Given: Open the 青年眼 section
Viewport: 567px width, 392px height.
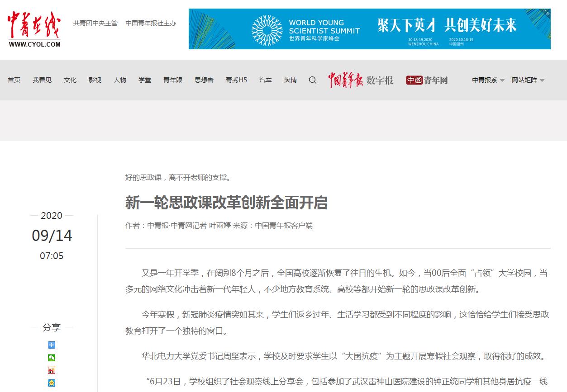Looking at the screenshot, I should point(173,80).
